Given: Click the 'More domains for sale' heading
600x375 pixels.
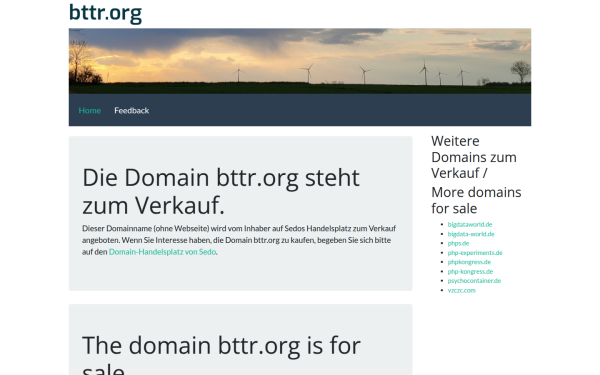Looking at the screenshot, I should pyautogui.click(x=476, y=200).
